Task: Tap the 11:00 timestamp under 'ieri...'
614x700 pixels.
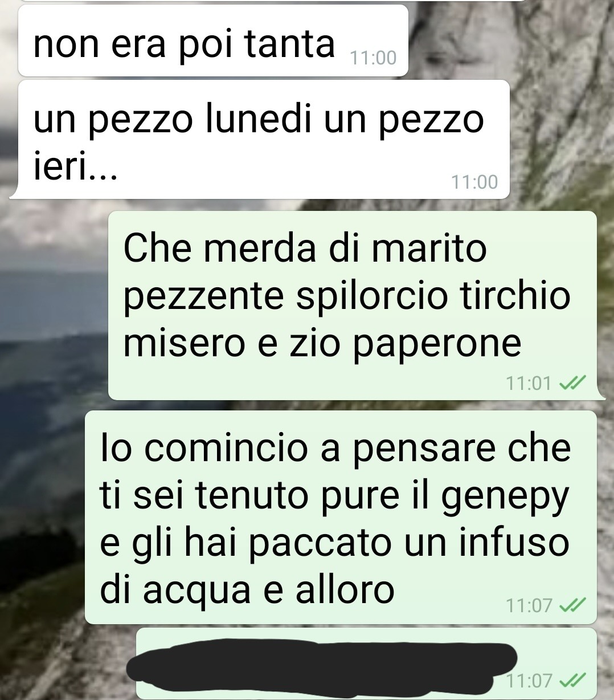Action: [474, 182]
